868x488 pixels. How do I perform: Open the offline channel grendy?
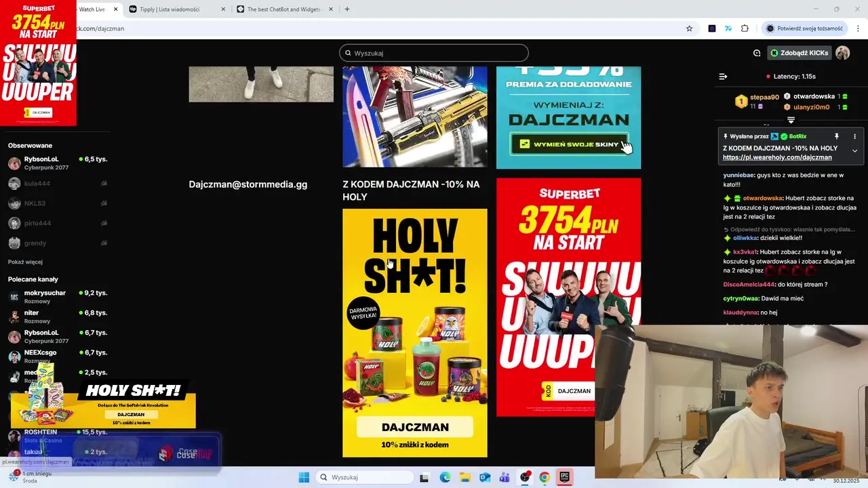click(58, 243)
